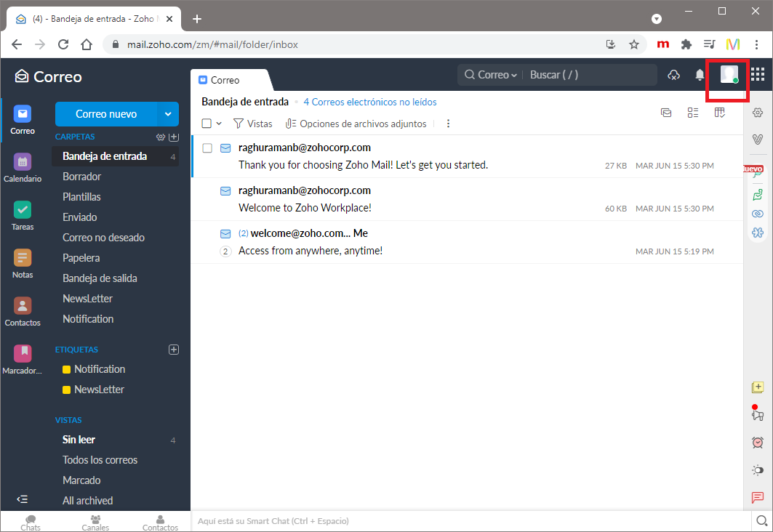
Task: Open column reading pane layout icon
Action: (720, 113)
